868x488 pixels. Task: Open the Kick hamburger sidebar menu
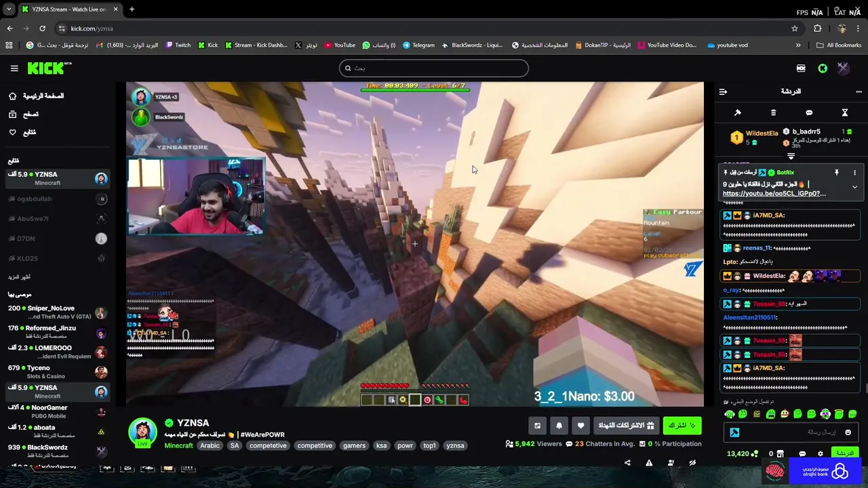click(x=14, y=68)
